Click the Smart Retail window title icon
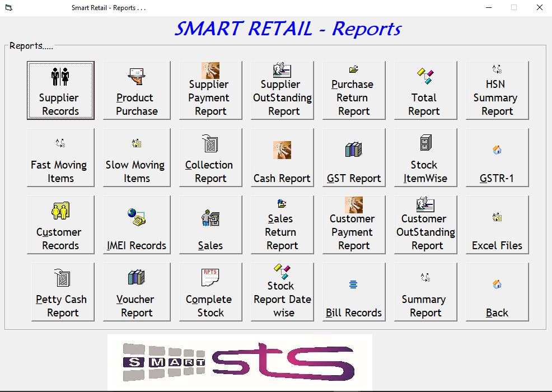The image size is (552, 392). coord(9,7)
